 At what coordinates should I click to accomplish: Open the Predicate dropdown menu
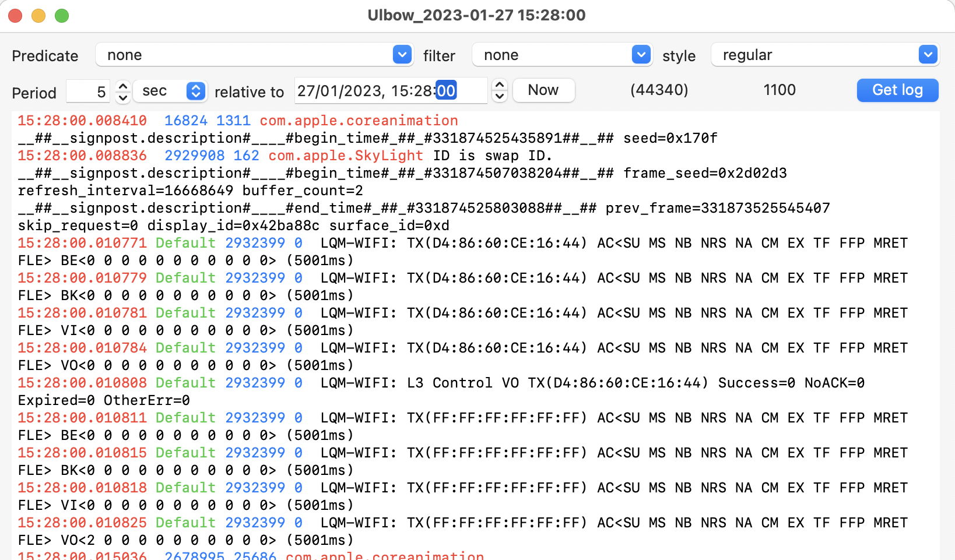click(254, 55)
